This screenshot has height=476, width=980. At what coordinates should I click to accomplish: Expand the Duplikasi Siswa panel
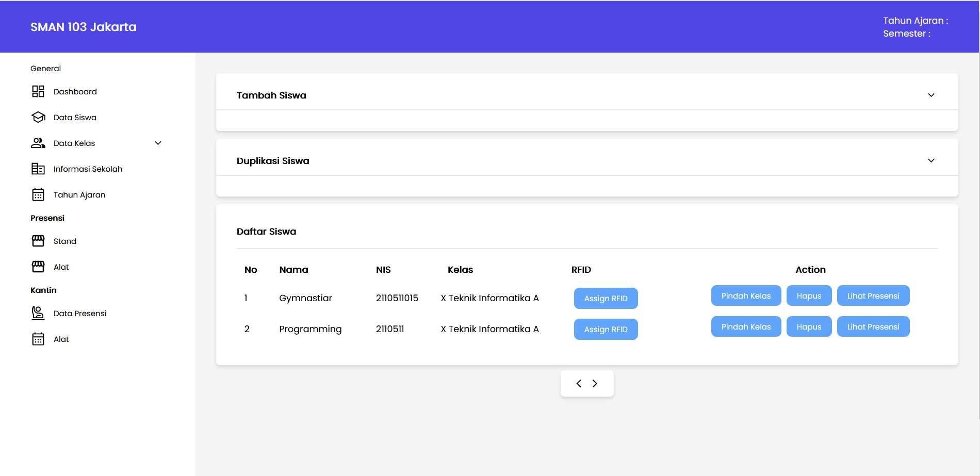coord(931,161)
